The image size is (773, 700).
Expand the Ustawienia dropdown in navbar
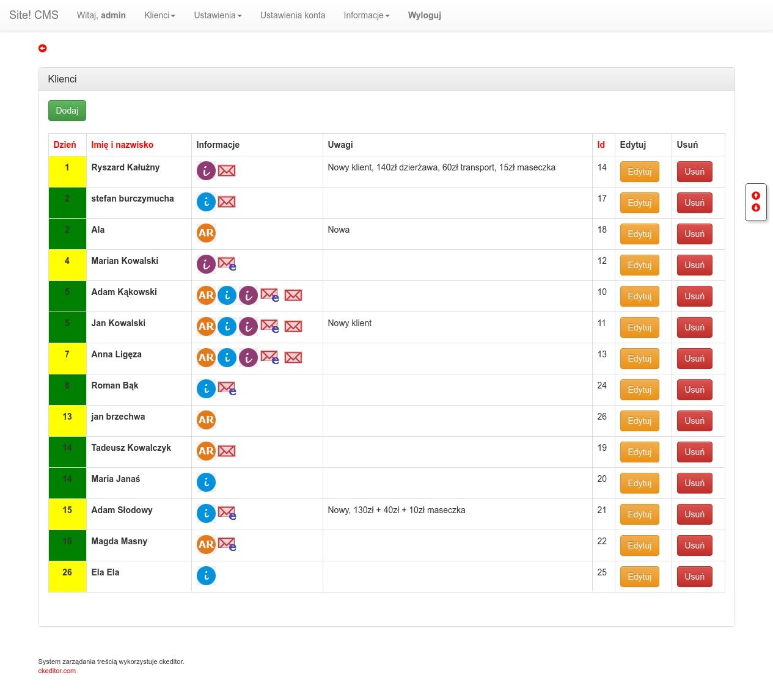pyautogui.click(x=218, y=15)
